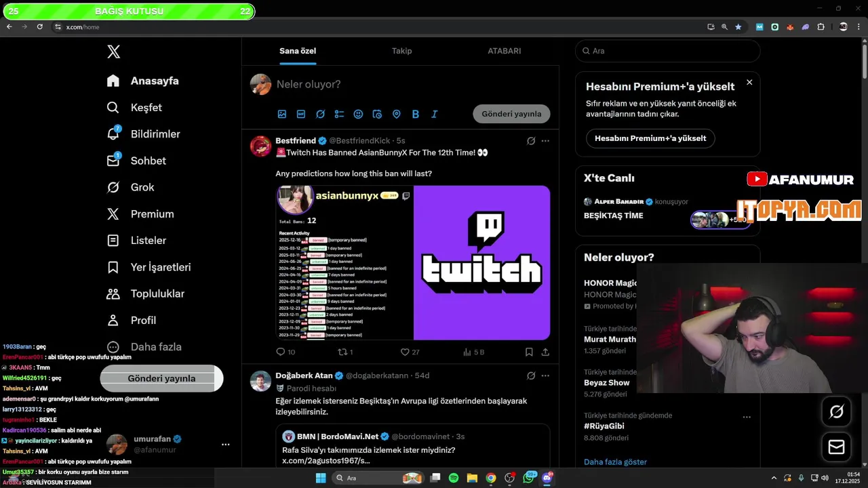
Task: Reply to Bestfriend post
Action: tap(285, 352)
